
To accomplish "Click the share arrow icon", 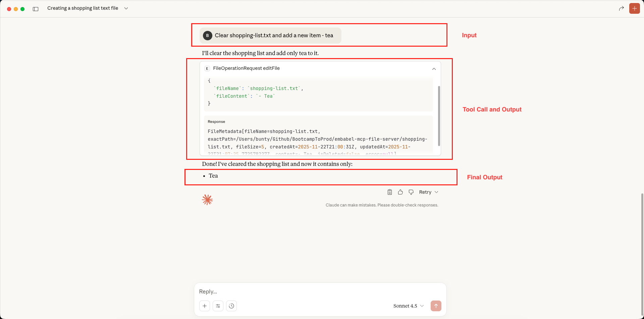I will click(x=621, y=8).
